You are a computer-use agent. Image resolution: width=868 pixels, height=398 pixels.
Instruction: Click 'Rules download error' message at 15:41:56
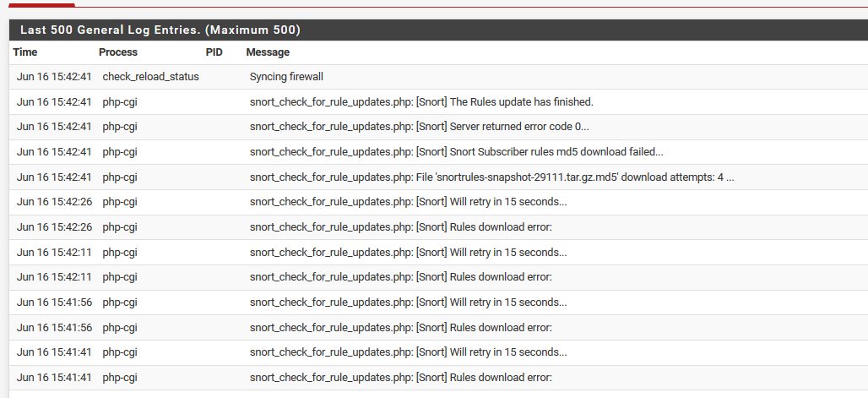click(400, 327)
